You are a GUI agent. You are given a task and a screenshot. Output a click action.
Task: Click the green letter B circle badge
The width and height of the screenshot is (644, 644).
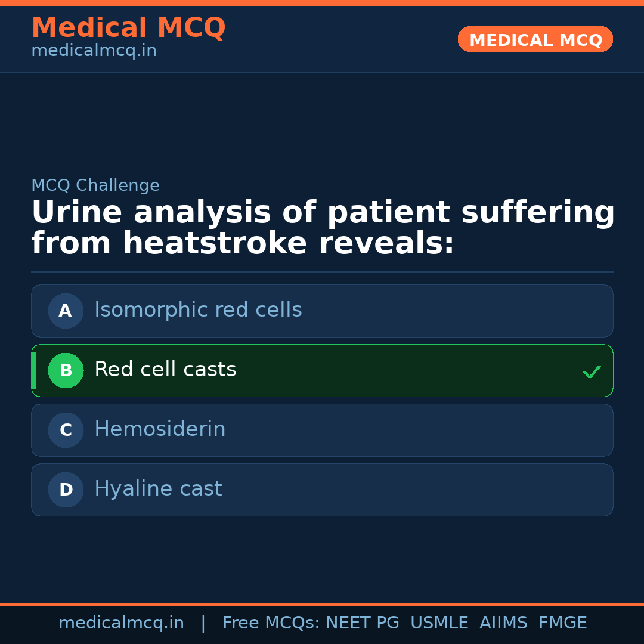66,370
